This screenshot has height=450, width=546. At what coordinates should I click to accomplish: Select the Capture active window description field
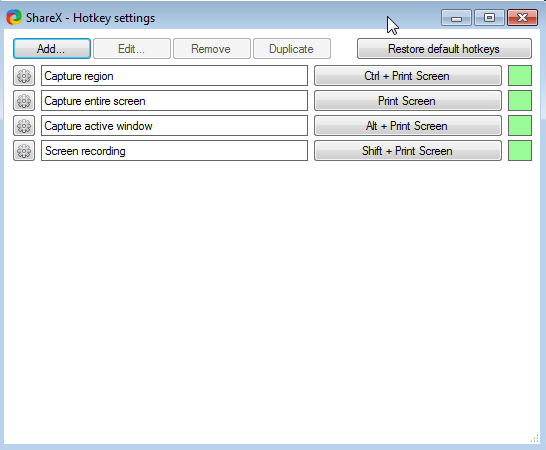(x=174, y=126)
